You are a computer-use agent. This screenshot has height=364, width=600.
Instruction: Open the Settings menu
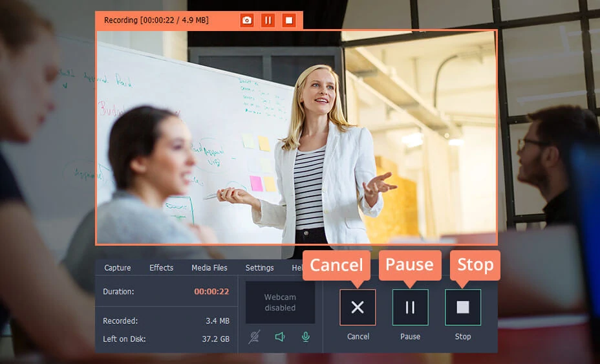click(x=259, y=268)
